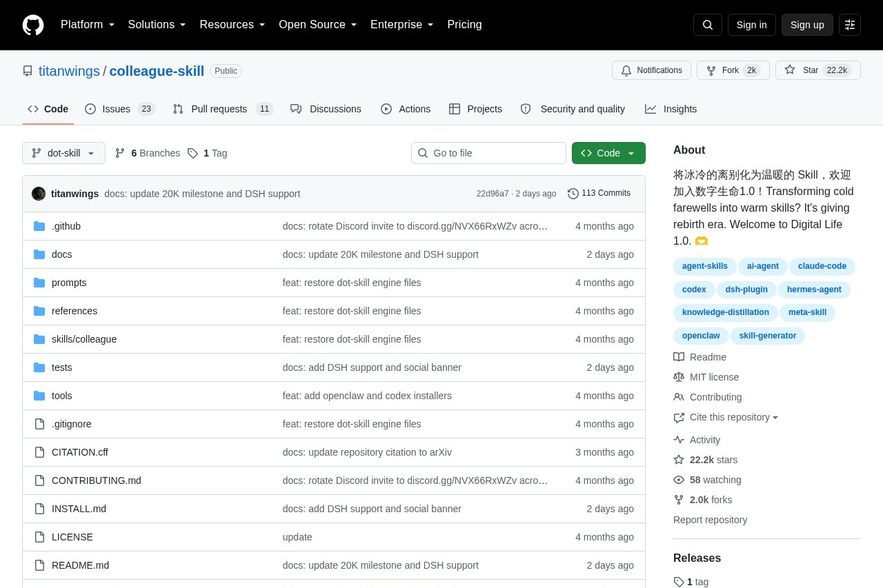Screen dimensions: 883x588
Task: Click the forks icon in About sidebar
Action: click(679, 500)
